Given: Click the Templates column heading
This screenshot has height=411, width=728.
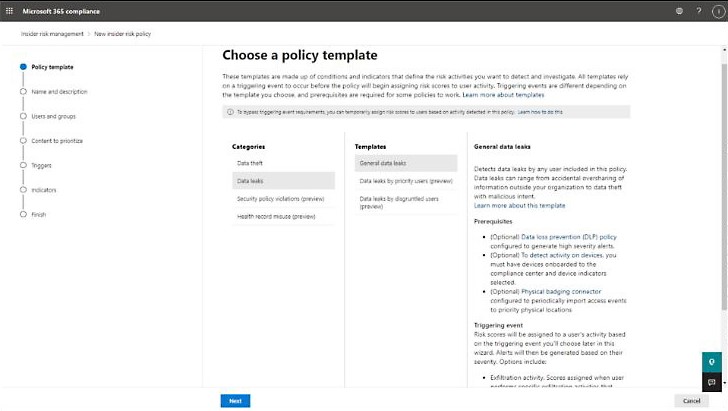Looking at the screenshot, I should tap(370, 147).
